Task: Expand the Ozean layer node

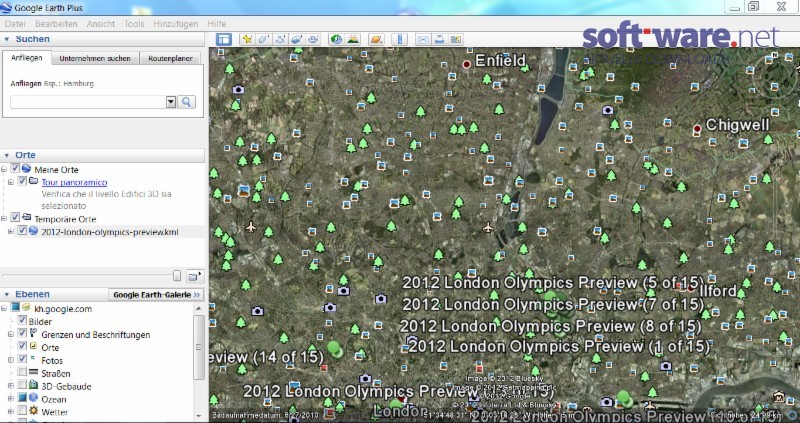Action: click(x=11, y=399)
